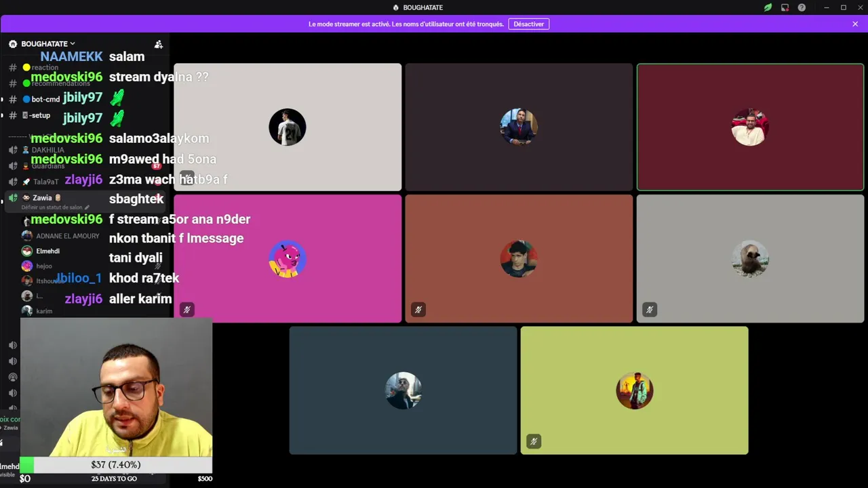Select the dark teal tile in bottom row
868x488 pixels.
[x=403, y=390]
